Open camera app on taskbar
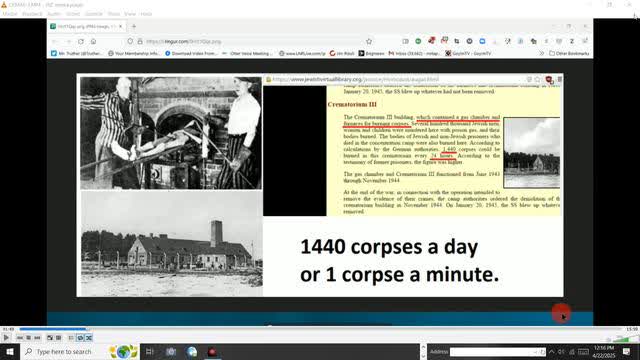The width and height of the screenshot is (640, 360). pyautogui.click(x=171, y=351)
